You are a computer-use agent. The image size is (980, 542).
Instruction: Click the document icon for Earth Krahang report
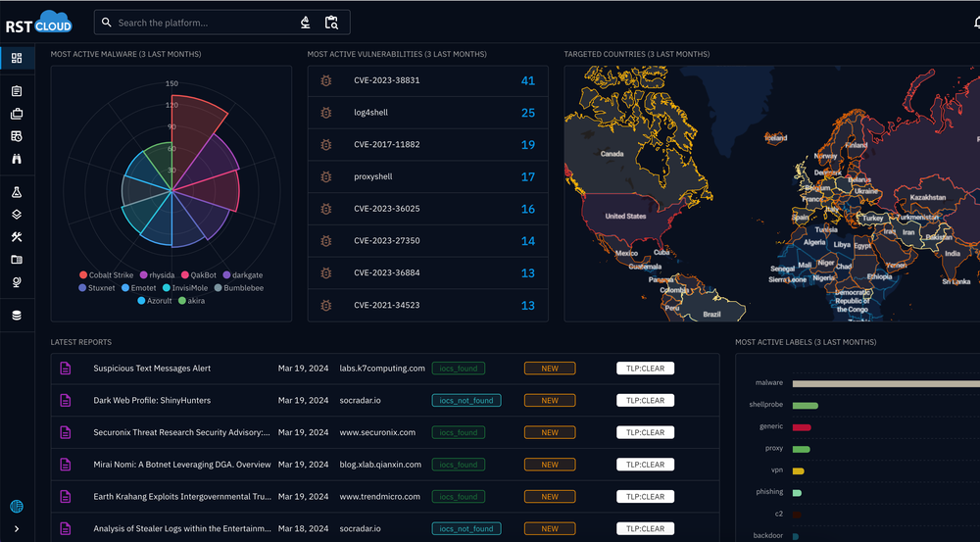[66, 496]
